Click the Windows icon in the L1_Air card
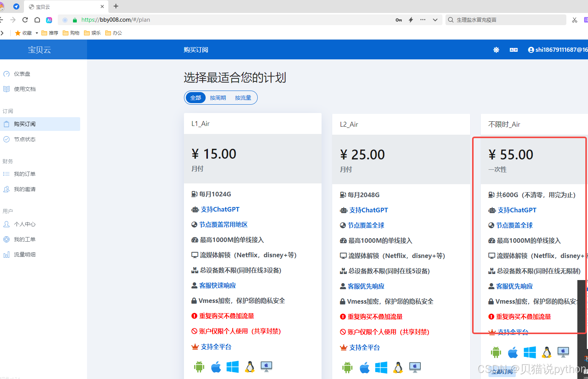 pos(233,367)
